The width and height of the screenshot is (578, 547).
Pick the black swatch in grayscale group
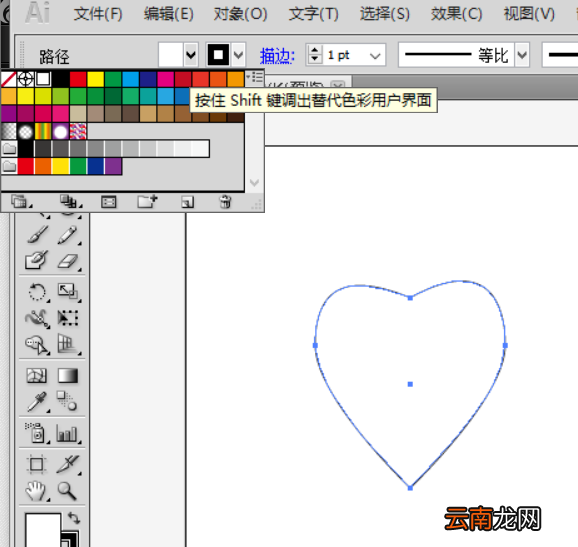click(x=26, y=149)
